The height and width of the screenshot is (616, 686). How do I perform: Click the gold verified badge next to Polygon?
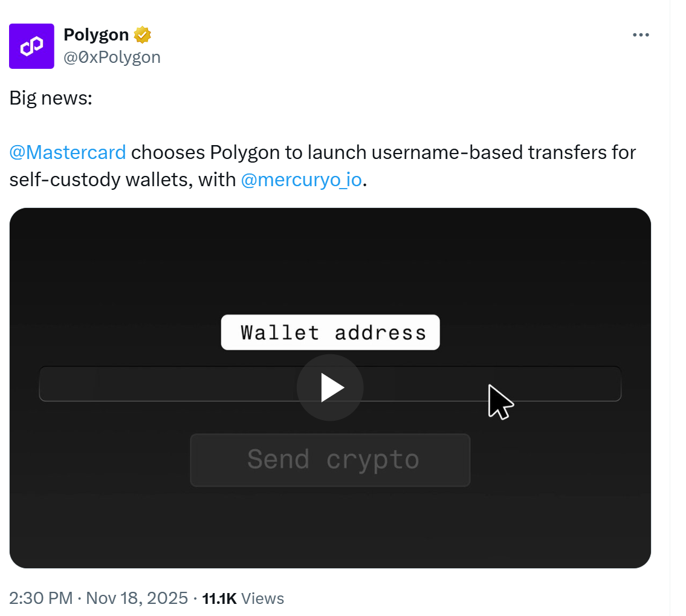[x=141, y=34]
